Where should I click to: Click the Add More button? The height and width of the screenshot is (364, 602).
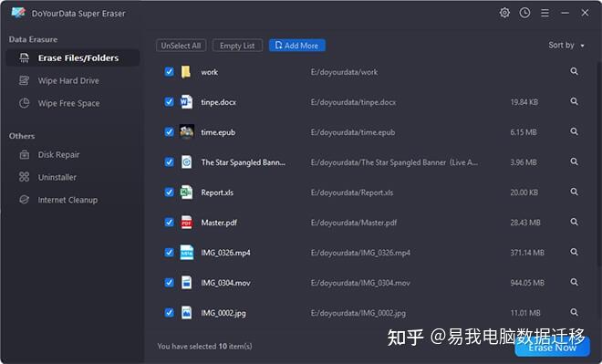[x=297, y=46]
